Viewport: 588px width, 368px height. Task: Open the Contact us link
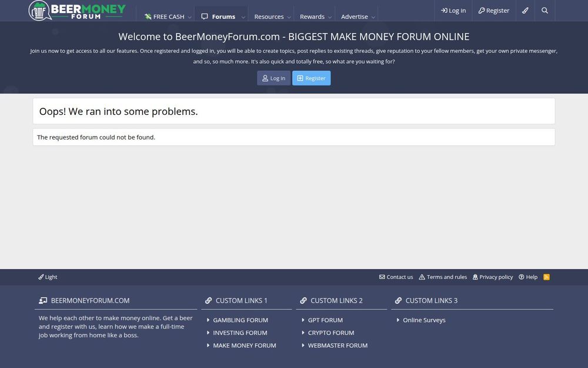click(396, 277)
